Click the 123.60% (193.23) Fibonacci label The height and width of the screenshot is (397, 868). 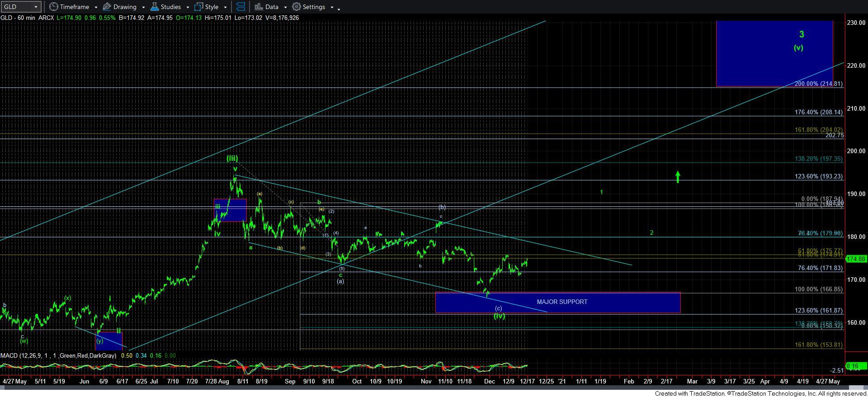818,177
